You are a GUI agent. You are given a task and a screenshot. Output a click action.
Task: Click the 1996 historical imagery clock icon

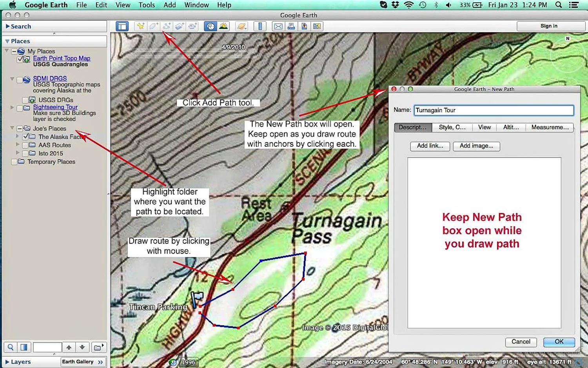tap(173, 362)
